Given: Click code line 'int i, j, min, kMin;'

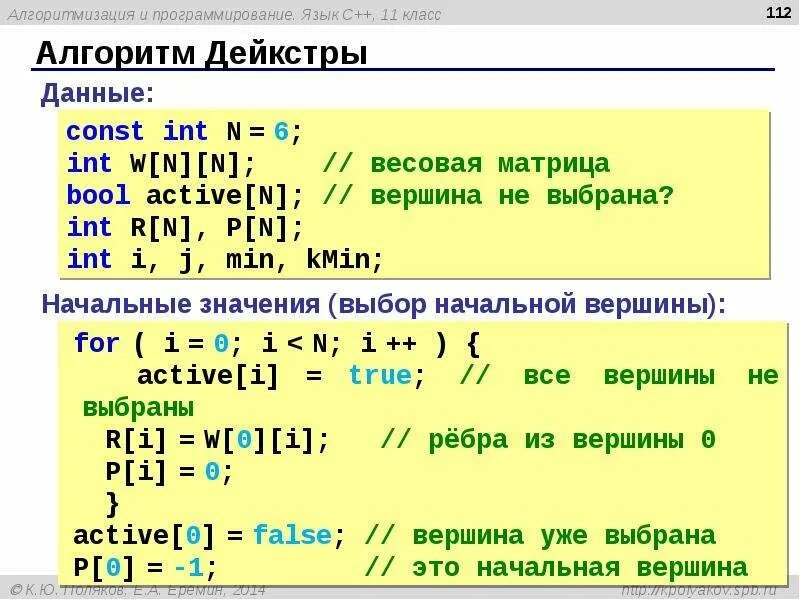Looking at the screenshot, I should point(224,259).
